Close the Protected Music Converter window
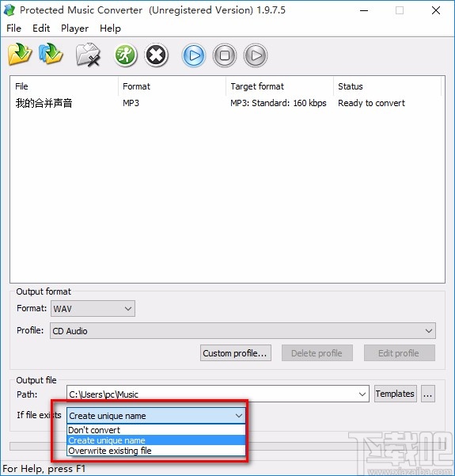The image size is (455, 476). click(x=436, y=10)
